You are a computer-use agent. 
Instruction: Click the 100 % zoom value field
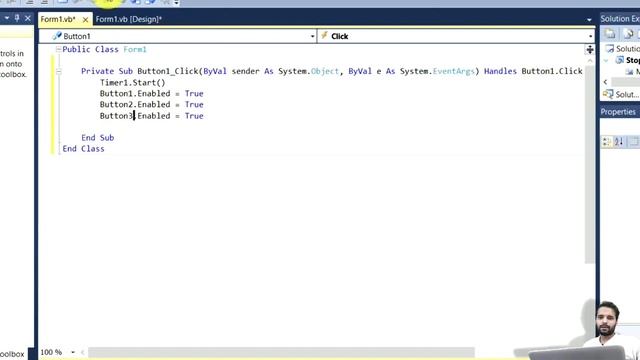click(52, 352)
